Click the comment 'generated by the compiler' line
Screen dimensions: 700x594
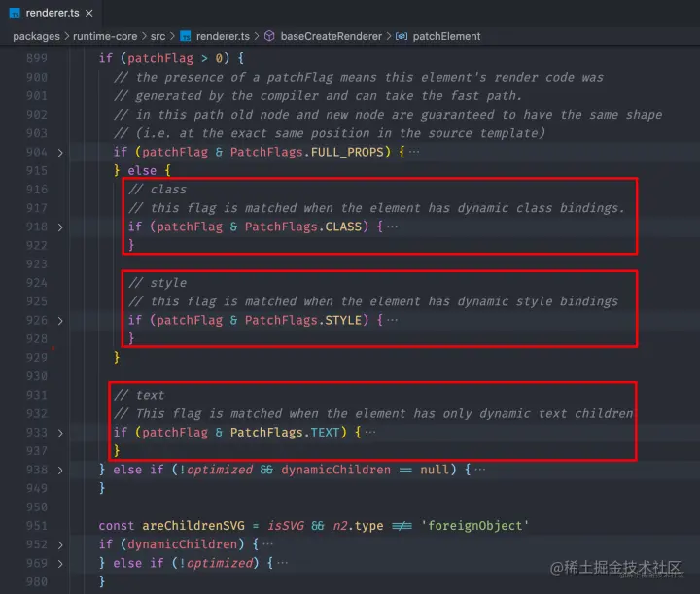[x=317, y=96]
